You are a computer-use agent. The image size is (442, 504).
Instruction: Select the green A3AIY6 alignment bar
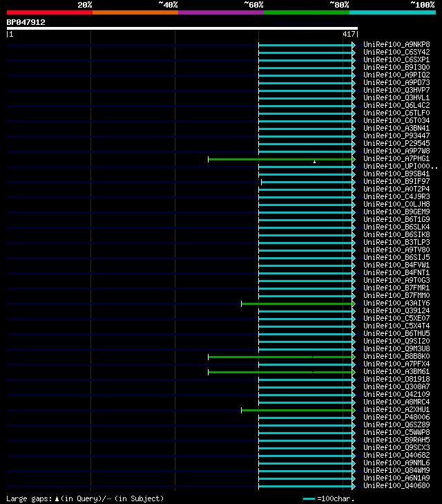(x=296, y=304)
